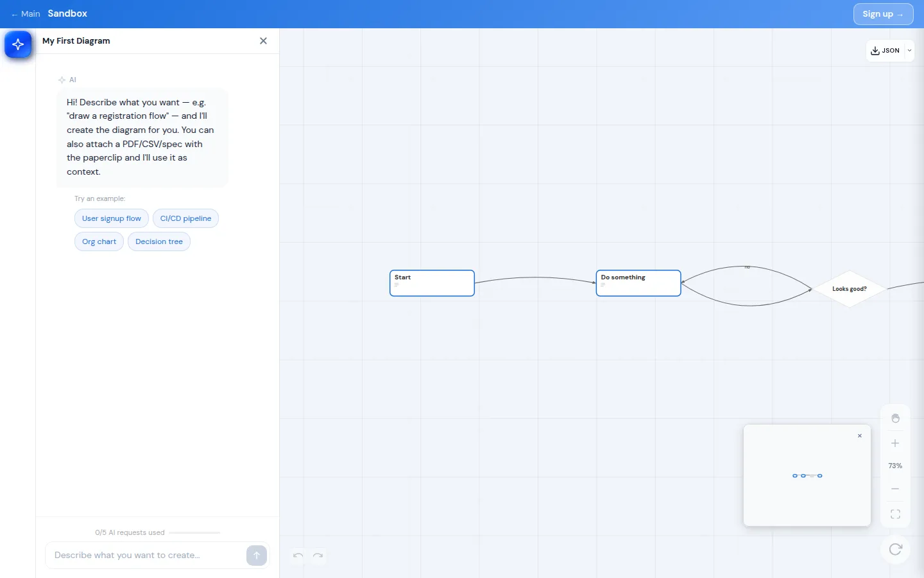The height and width of the screenshot is (578, 924).
Task: Download diagram as JSON
Action: 885,50
